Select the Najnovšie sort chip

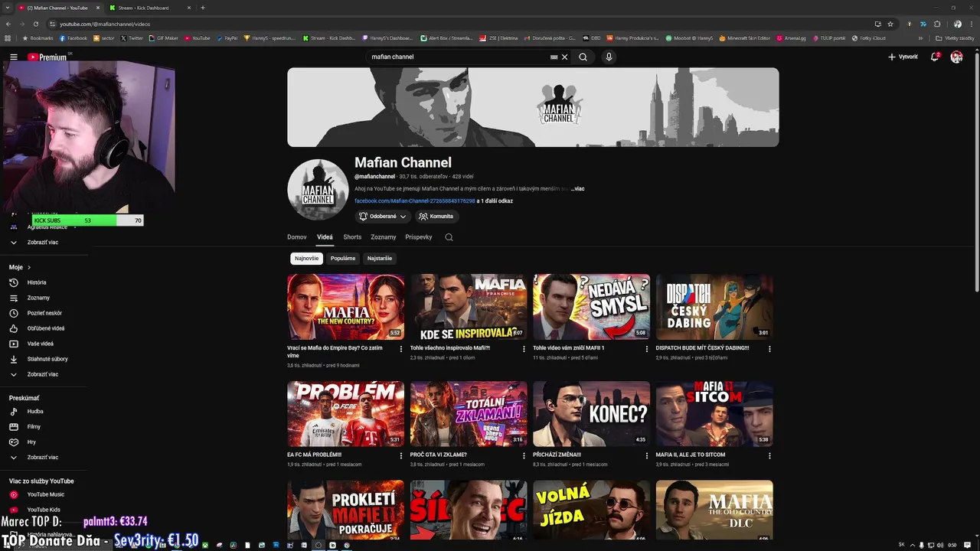[x=306, y=259]
